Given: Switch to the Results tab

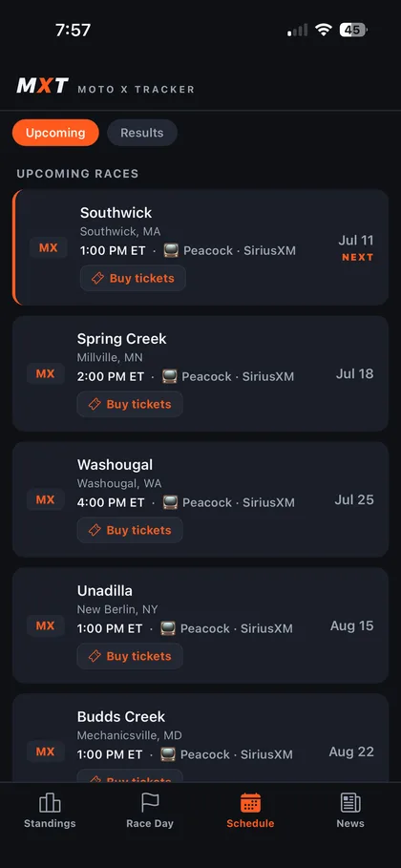Looking at the screenshot, I should click(142, 133).
